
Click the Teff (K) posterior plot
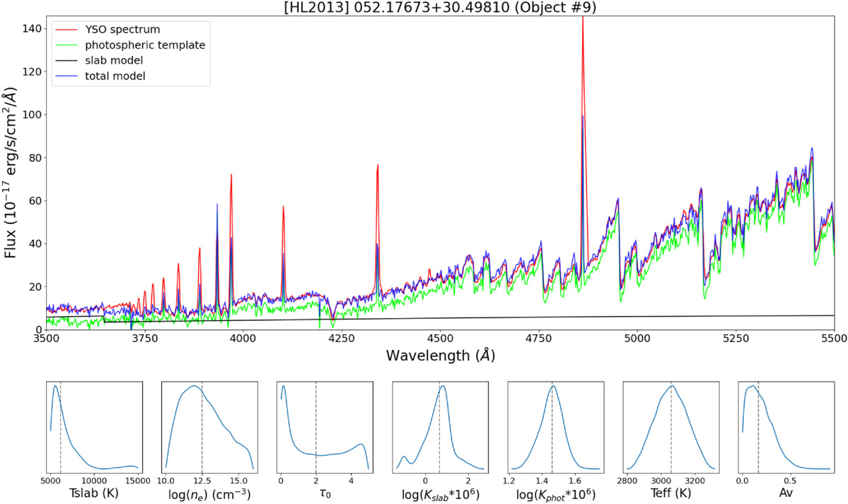click(x=671, y=427)
